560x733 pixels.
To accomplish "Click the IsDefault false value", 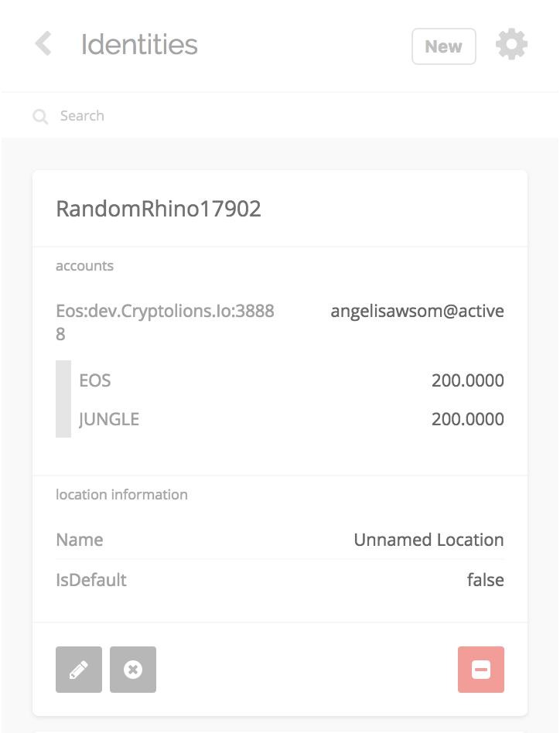I will pos(485,580).
